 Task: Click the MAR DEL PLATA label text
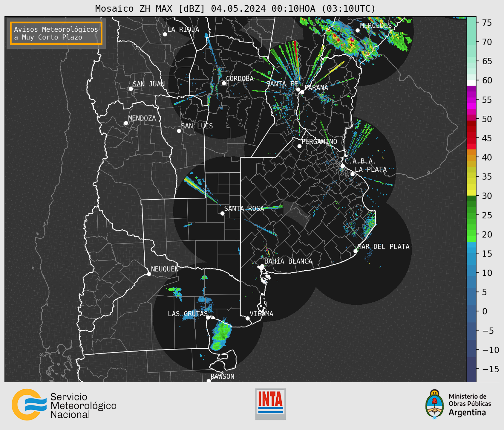point(384,247)
